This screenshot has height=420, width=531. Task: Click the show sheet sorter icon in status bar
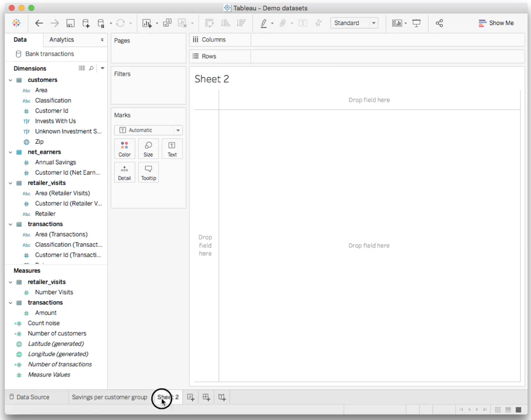pyautogui.click(x=498, y=409)
